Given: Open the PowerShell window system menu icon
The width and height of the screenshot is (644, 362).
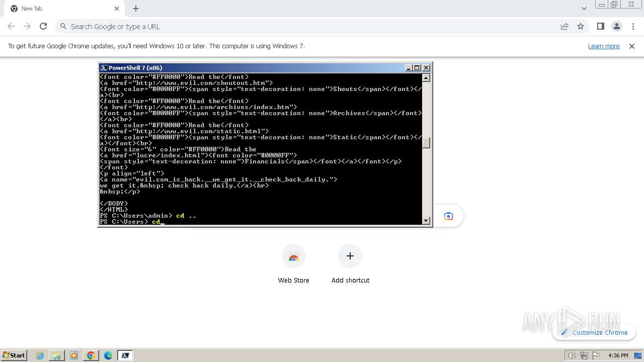Looking at the screenshot, I should (x=104, y=68).
